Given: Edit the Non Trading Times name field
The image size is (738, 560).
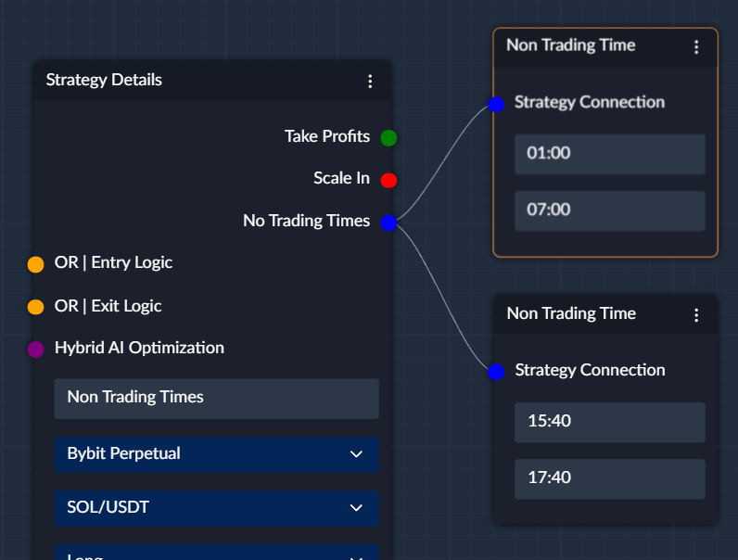Looking at the screenshot, I should (217, 399).
